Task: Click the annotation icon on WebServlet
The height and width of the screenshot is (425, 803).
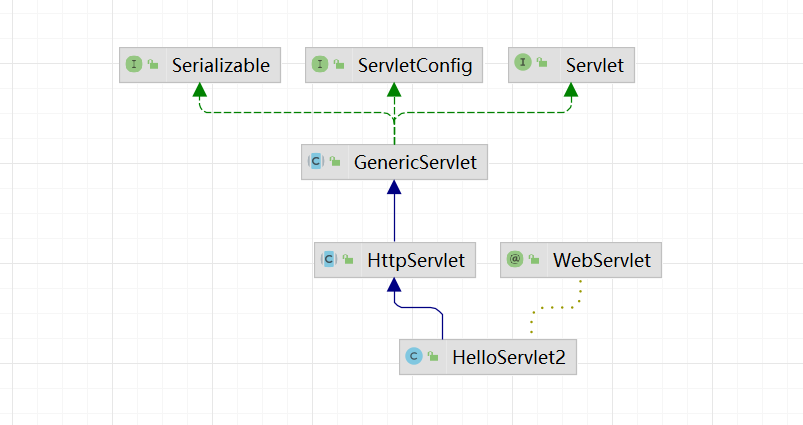Action: [515, 259]
